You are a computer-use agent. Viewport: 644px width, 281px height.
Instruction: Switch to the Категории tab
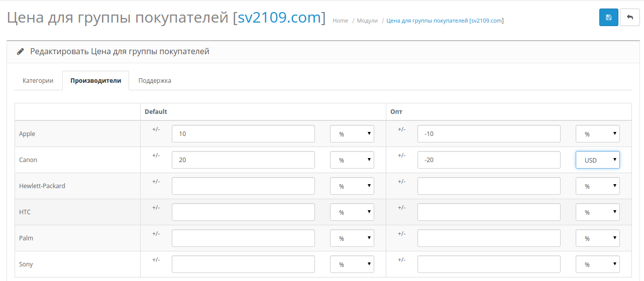pyautogui.click(x=38, y=80)
